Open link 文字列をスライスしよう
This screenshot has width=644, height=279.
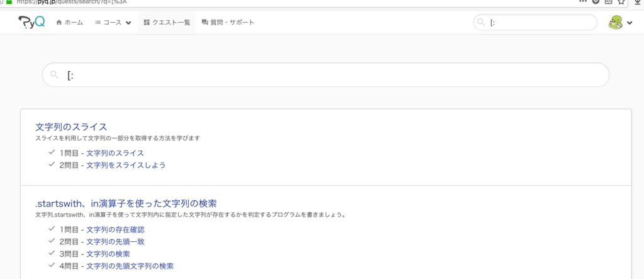(x=126, y=166)
